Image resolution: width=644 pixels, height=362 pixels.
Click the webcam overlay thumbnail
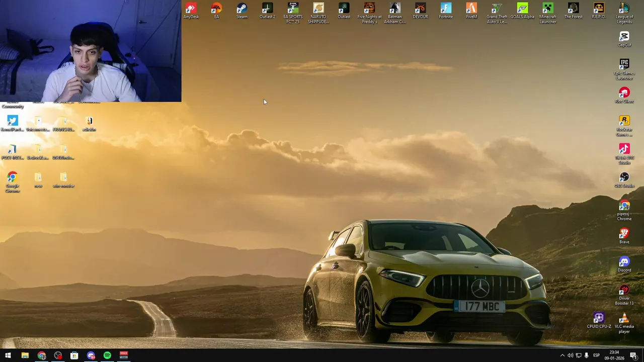click(x=91, y=51)
